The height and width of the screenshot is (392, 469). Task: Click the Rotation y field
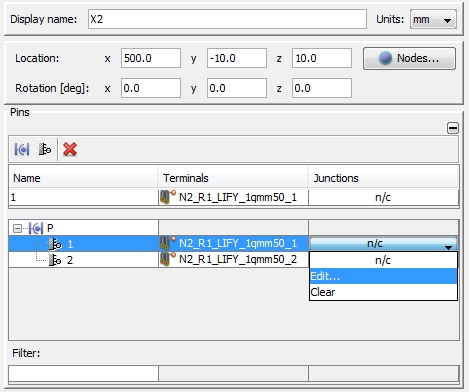click(237, 88)
